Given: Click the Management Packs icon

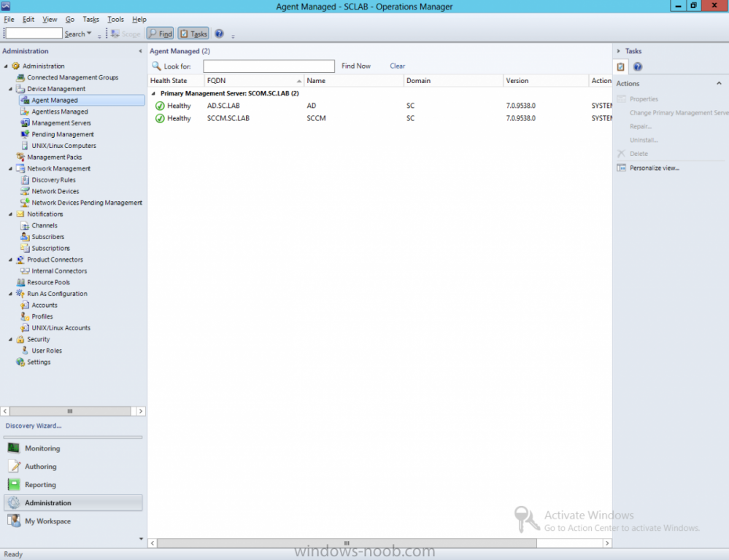Looking at the screenshot, I should tap(20, 157).
